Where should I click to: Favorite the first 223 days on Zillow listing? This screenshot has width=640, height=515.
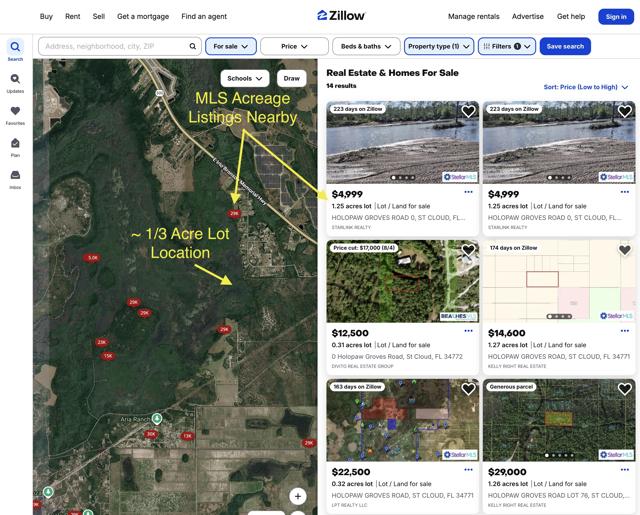click(468, 111)
